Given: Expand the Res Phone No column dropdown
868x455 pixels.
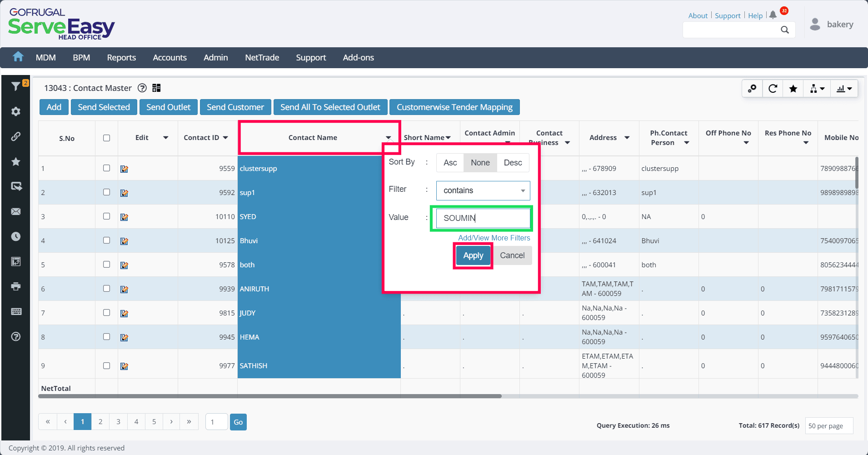Looking at the screenshot, I should coord(806,143).
